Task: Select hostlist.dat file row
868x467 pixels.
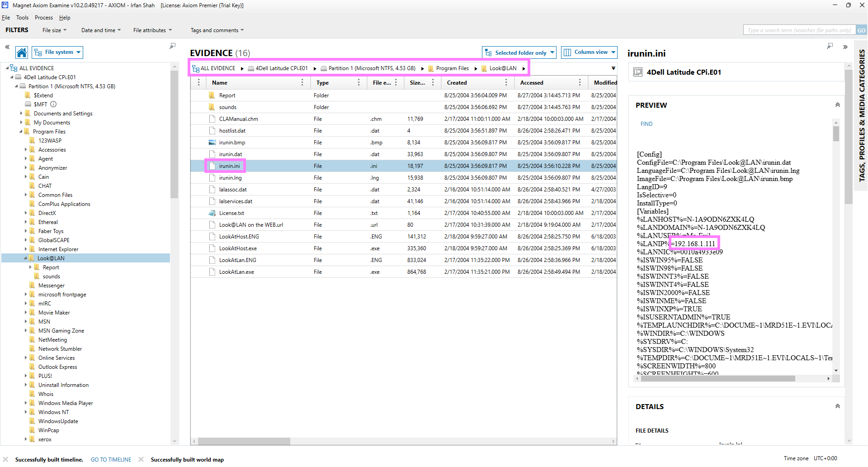Action: coord(404,131)
